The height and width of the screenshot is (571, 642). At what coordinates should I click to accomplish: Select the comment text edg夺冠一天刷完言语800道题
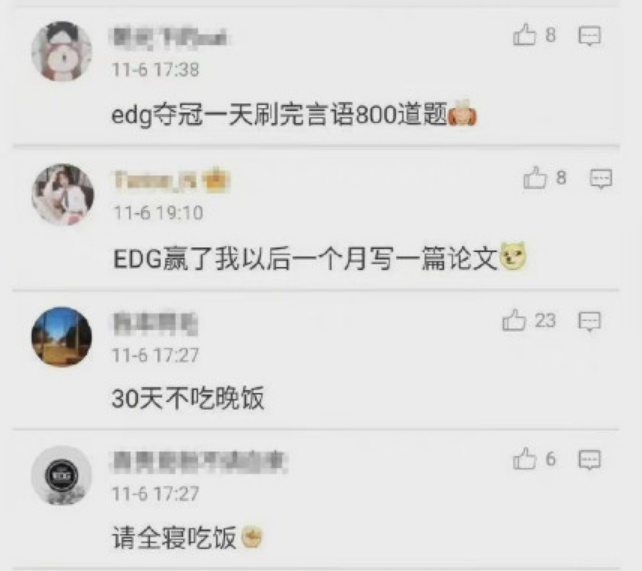(x=294, y=114)
